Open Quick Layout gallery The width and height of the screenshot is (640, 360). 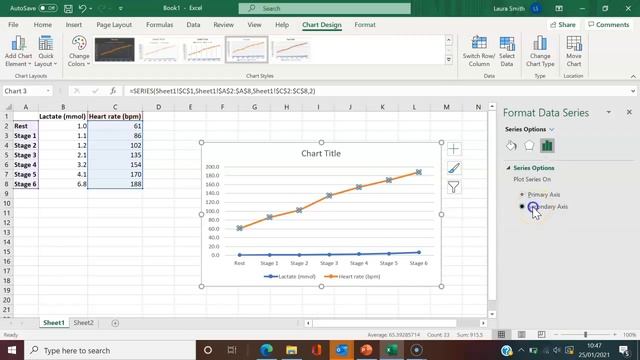click(46, 51)
